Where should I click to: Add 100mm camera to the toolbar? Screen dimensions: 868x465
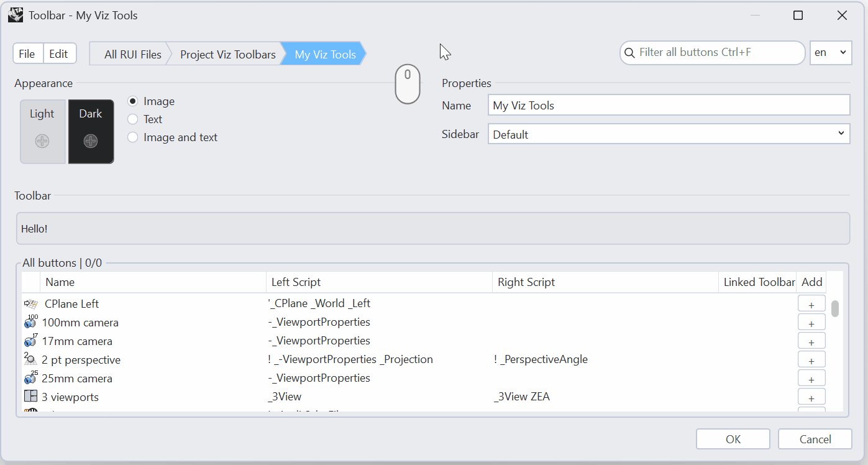tap(811, 323)
